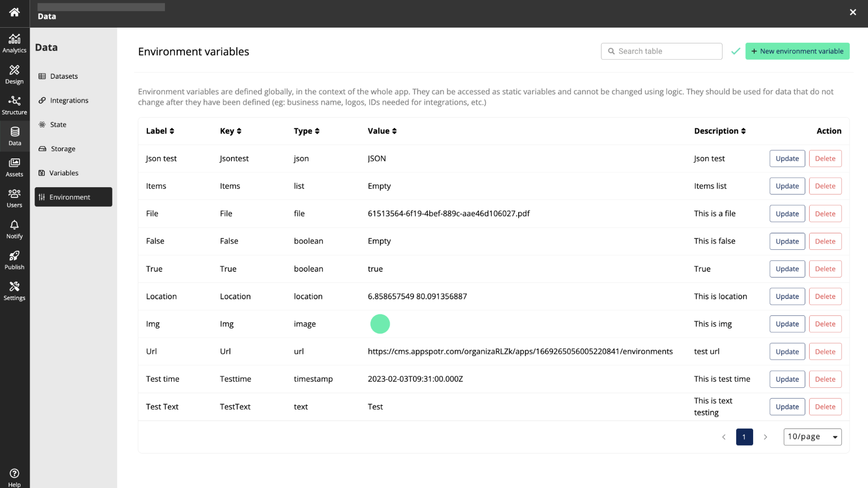
Task: Update the Location variable
Action: 787,296
